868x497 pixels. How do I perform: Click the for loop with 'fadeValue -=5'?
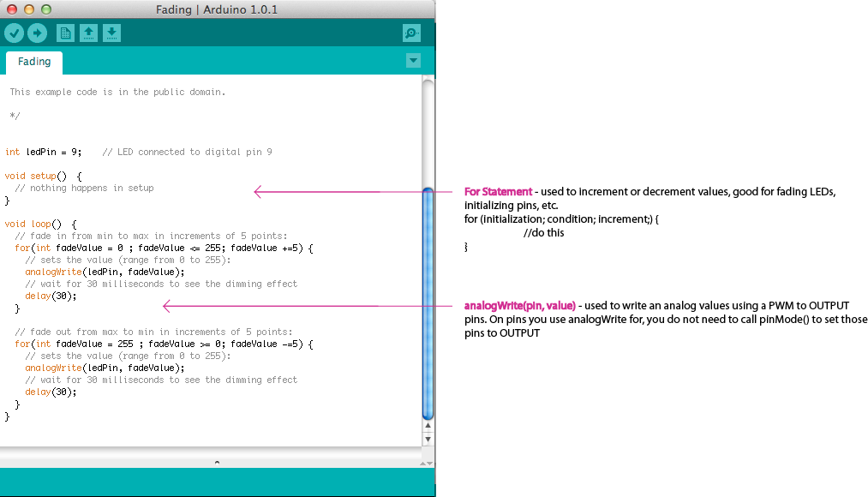pyautogui.click(x=164, y=344)
